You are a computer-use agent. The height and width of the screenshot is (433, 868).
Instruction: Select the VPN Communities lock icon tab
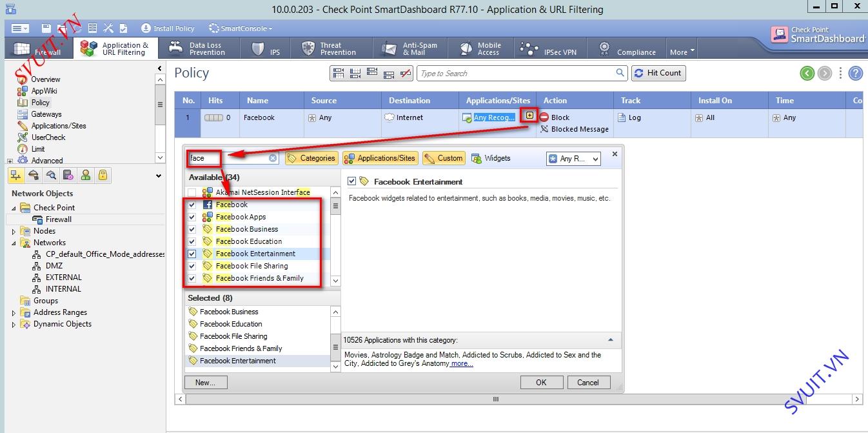[x=103, y=175]
